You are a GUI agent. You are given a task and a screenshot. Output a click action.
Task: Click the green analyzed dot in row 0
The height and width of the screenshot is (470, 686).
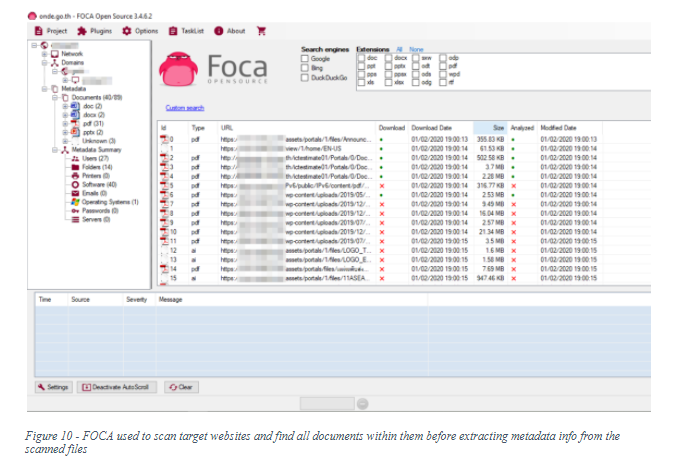513,140
